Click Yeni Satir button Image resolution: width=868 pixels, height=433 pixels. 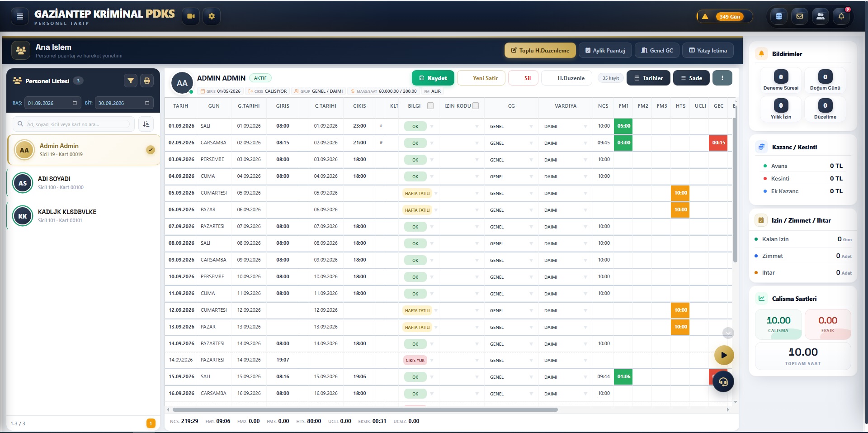[x=481, y=78]
